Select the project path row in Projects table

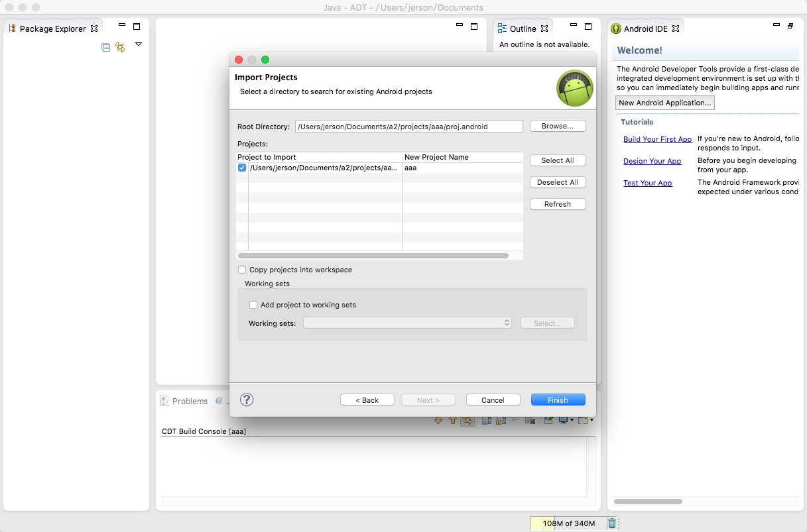pyautogui.click(x=323, y=168)
